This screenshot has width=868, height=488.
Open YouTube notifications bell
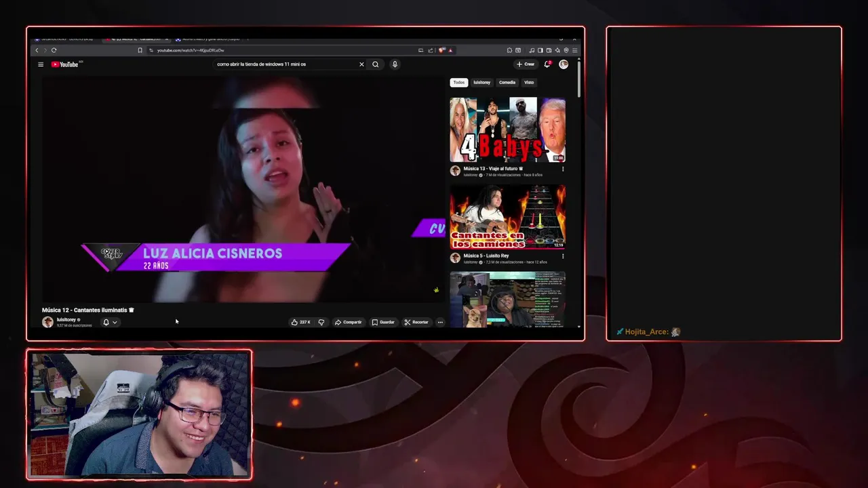tap(547, 64)
